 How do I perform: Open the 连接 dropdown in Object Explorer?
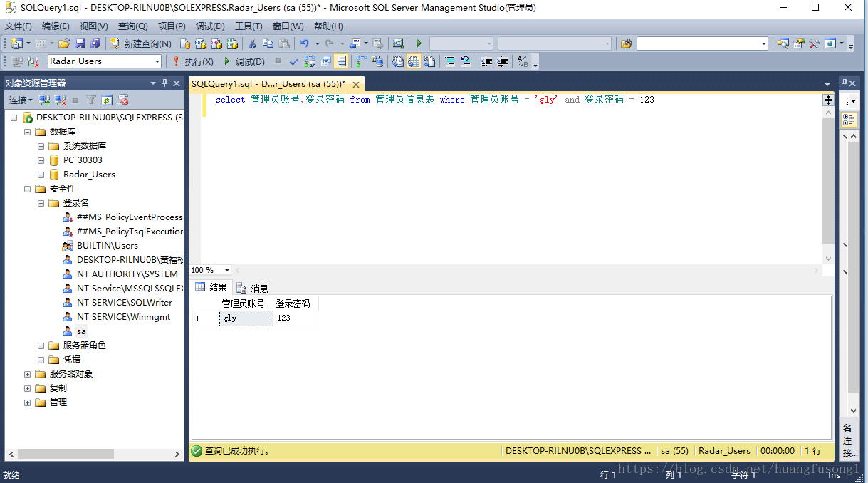(x=20, y=100)
